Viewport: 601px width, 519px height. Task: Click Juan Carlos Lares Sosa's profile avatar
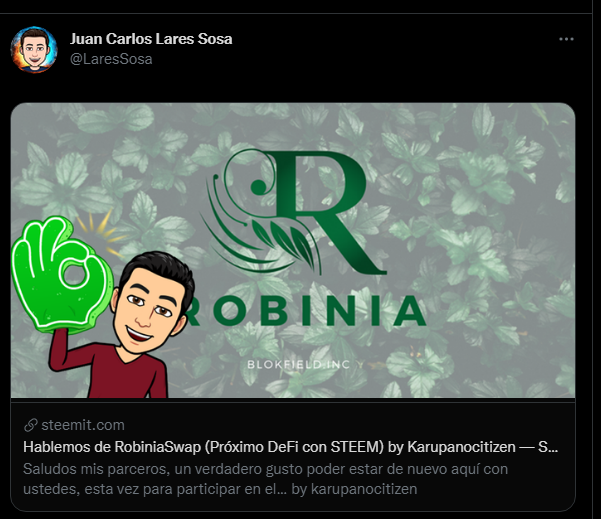point(34,50)
